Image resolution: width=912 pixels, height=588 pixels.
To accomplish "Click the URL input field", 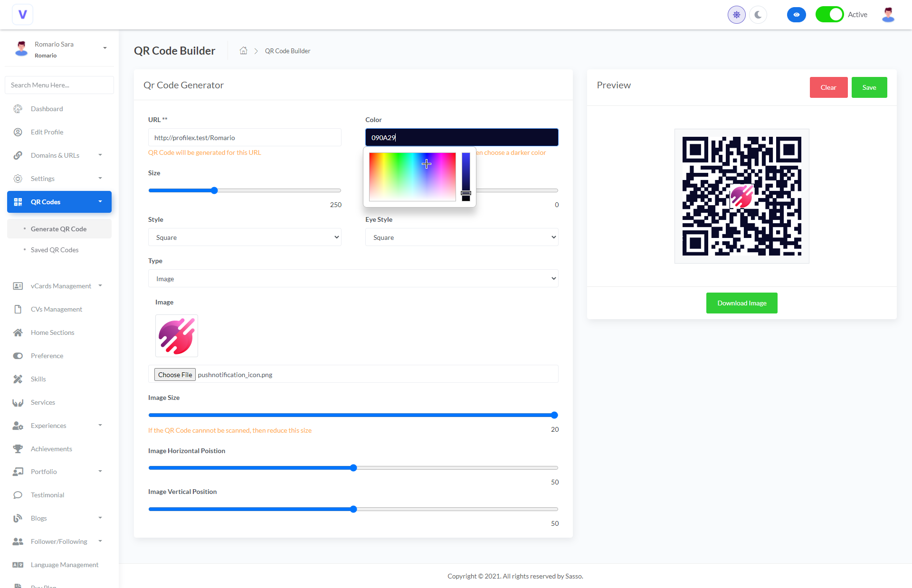I will [244, 138].
